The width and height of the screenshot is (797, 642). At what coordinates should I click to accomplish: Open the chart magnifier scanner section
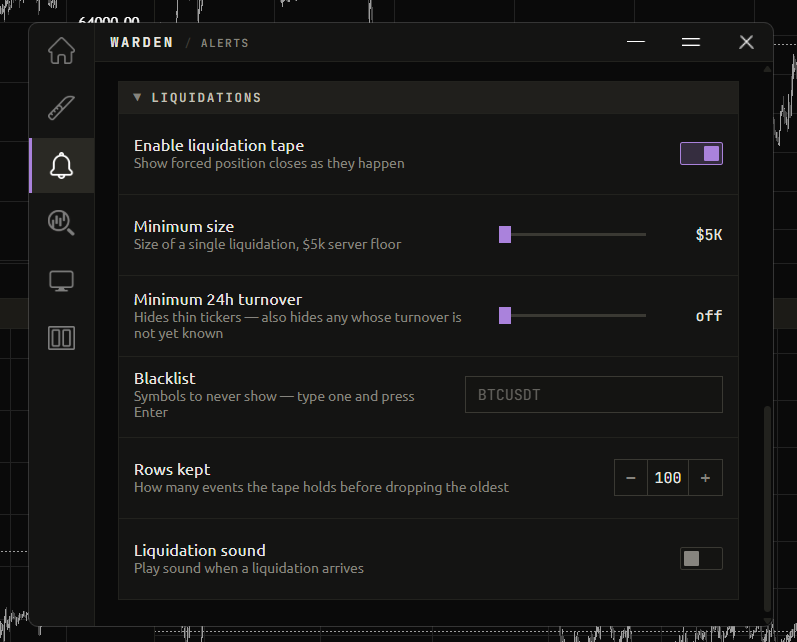(x=62, y=223)
